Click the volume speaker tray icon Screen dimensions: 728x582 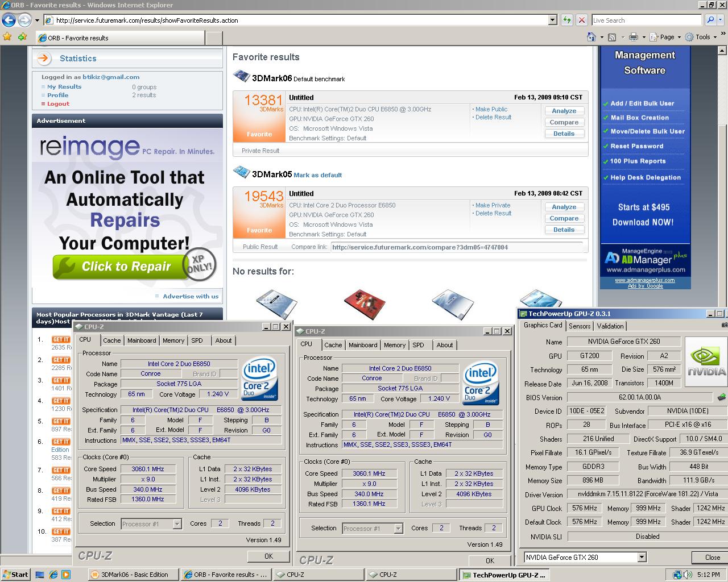(688, 575)
